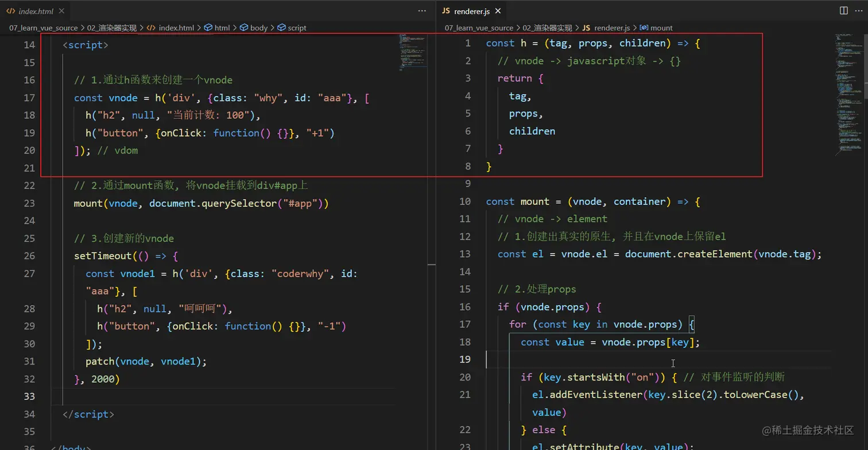Open the script element breadcrumb

coord(297,28)
